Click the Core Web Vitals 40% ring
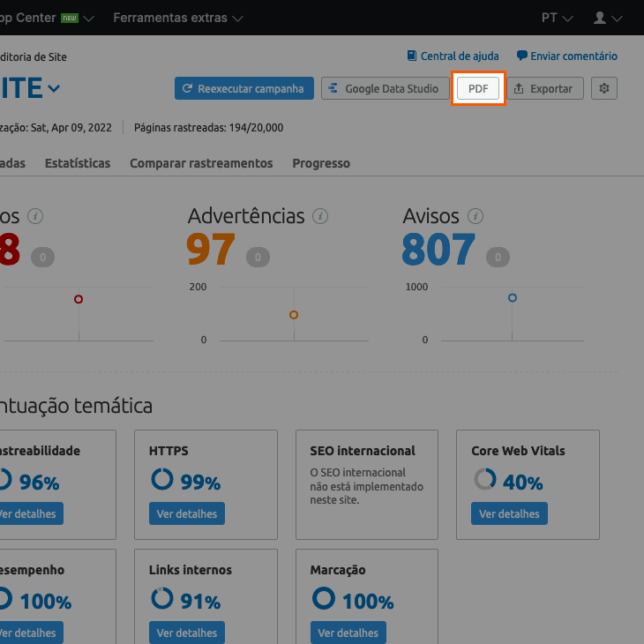Image resolution: width=644 pixels, height=644 pixels. click(485, 479)
